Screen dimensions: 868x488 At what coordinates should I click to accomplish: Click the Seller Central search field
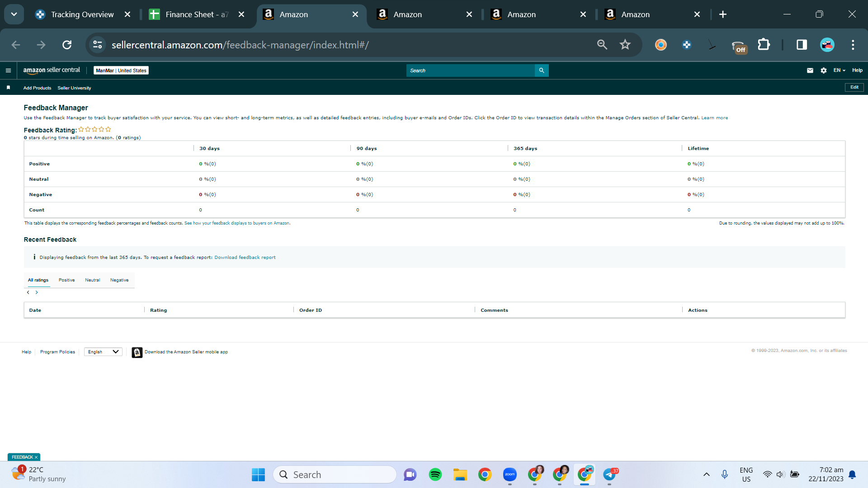pyautogui.click(x=470, y=70)
